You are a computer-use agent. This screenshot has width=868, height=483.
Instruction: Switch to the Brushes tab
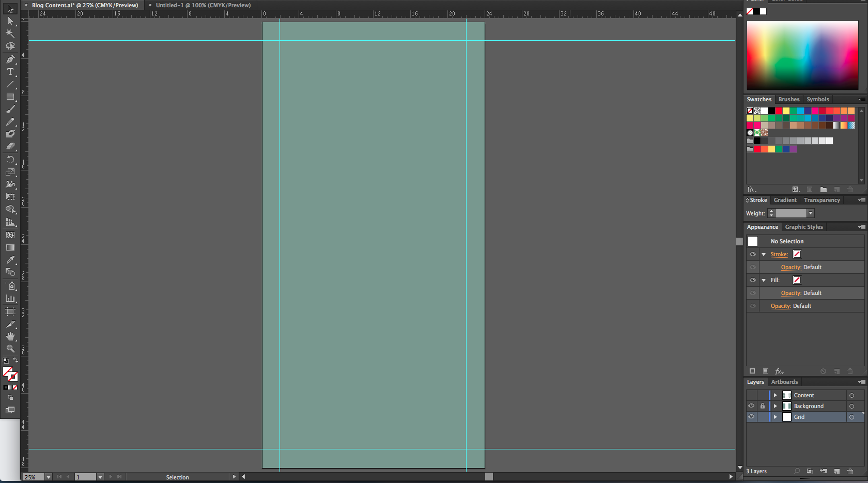[789, 99]
